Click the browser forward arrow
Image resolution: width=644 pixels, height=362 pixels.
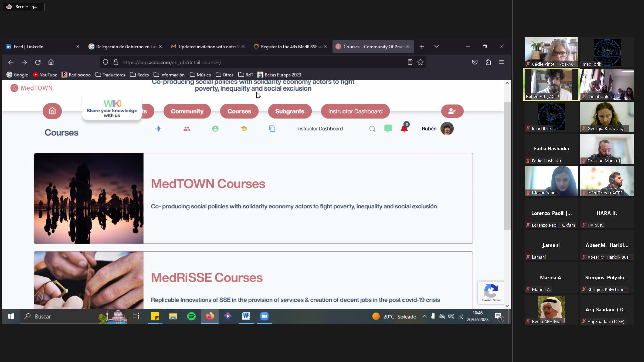tap(24, 62)
